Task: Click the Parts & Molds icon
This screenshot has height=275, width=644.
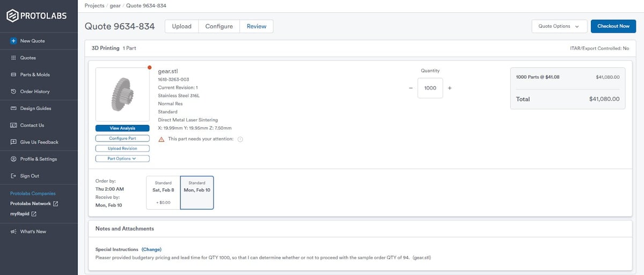Action: pos(13,75)
